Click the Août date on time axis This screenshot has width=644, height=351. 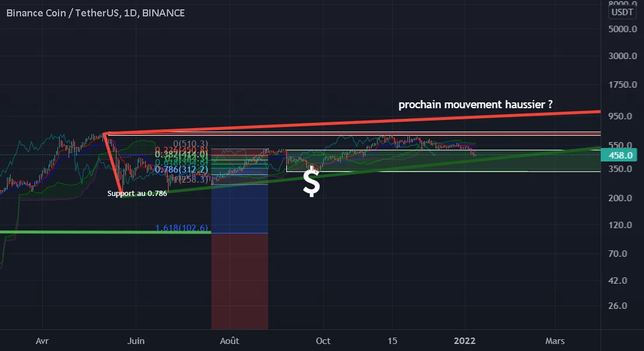(x=229, y=340)
